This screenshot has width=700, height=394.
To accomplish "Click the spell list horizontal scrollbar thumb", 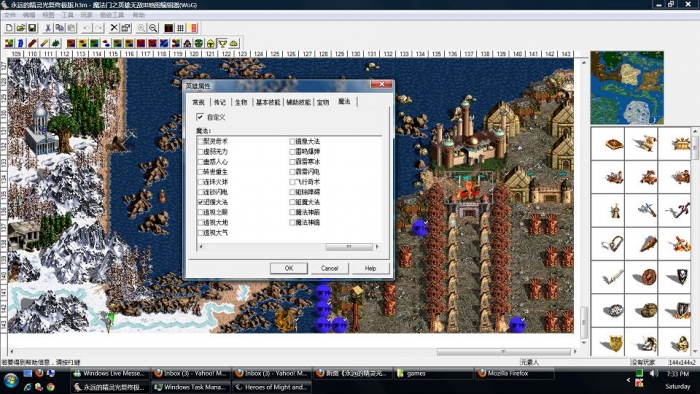I will point(349,246).
